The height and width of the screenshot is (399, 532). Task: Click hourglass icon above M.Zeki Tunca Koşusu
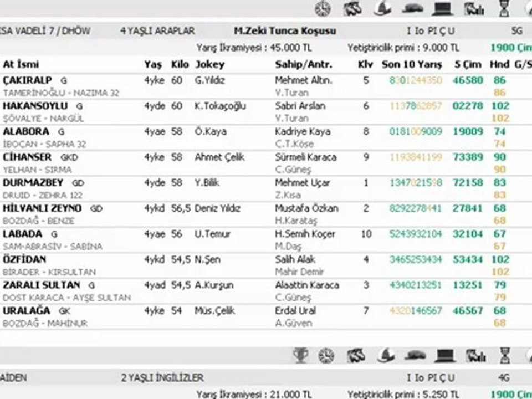[504, 8]
